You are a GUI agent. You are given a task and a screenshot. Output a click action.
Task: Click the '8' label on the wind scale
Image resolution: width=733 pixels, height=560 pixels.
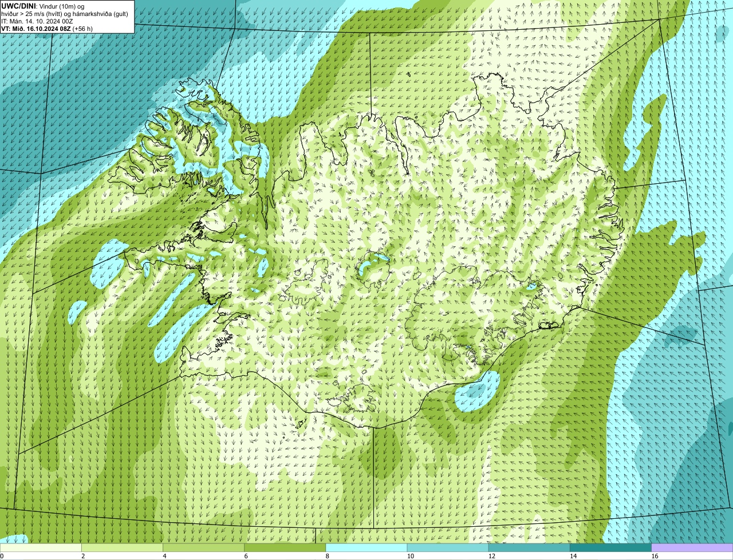(x=327, y=556)
